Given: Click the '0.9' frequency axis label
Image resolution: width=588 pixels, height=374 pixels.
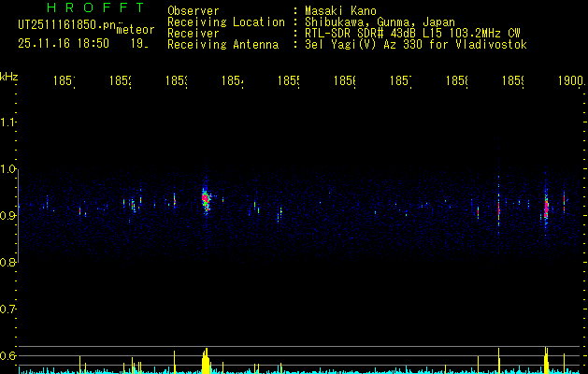Looking at the screenshot, I should (7, 216).
